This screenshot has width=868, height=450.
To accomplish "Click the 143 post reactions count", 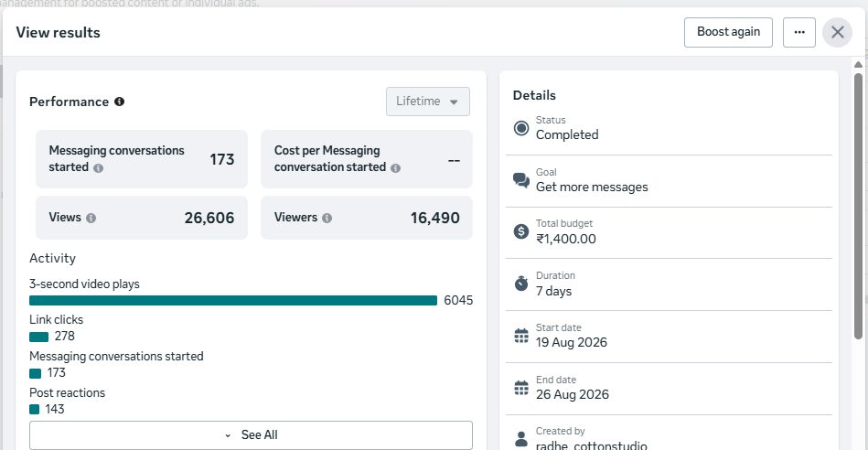I will point(55,409).
